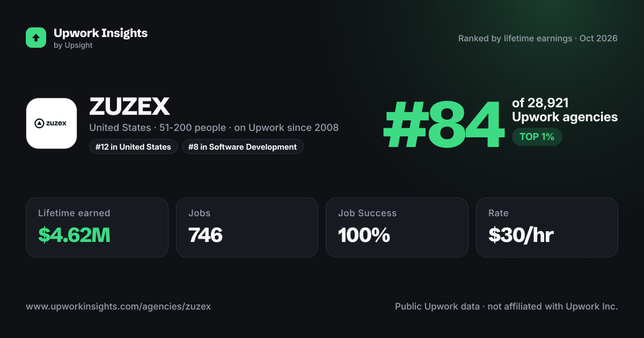
Task: Click the green Upwork Insights arrow logo
Action: point(36,38)
